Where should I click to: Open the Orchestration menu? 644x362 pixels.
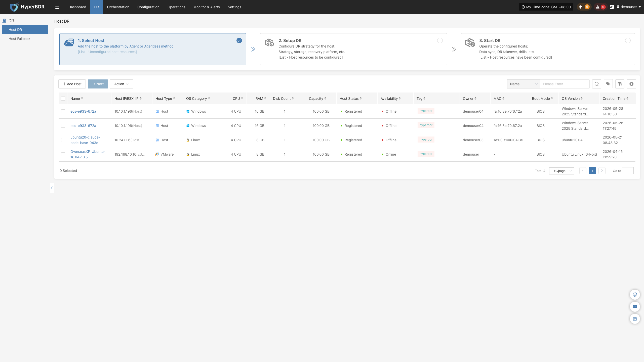click(118, 7)
